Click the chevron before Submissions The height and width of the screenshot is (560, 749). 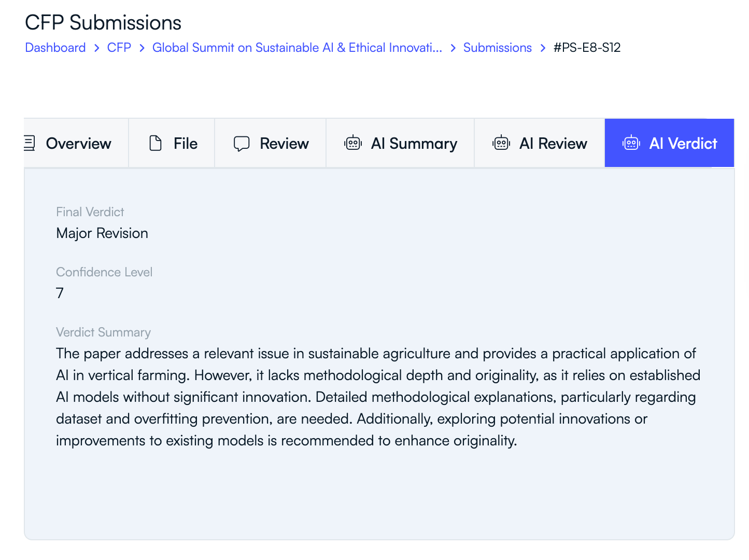coord(453,47)
